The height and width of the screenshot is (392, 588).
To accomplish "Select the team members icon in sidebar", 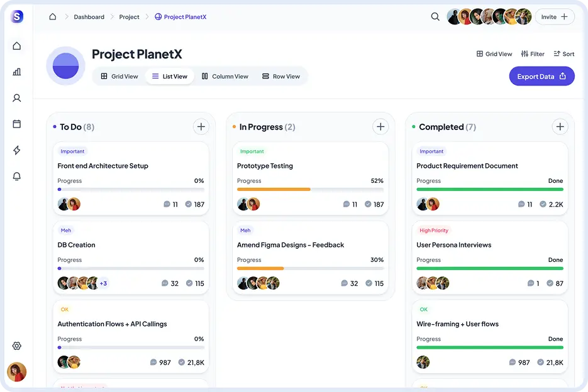I will tap(17, 98).
